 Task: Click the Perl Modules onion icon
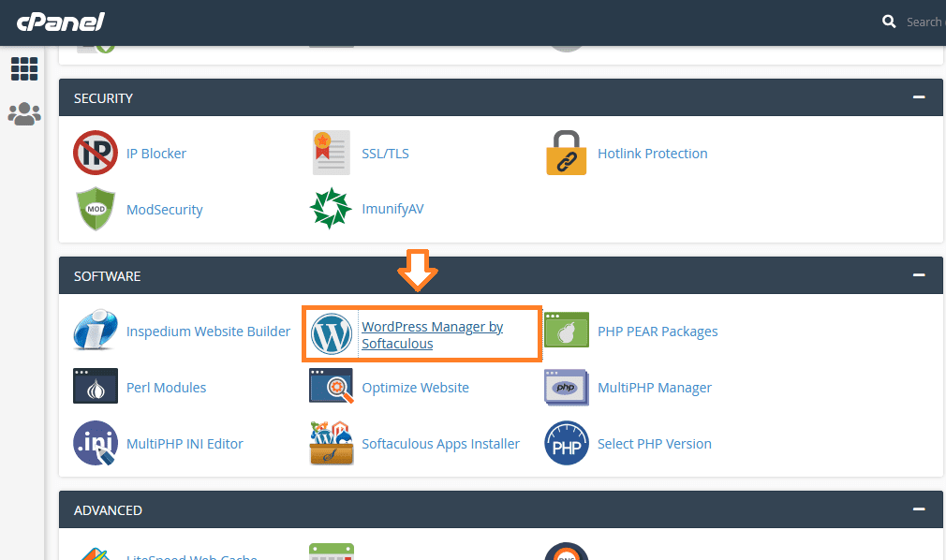96,386
